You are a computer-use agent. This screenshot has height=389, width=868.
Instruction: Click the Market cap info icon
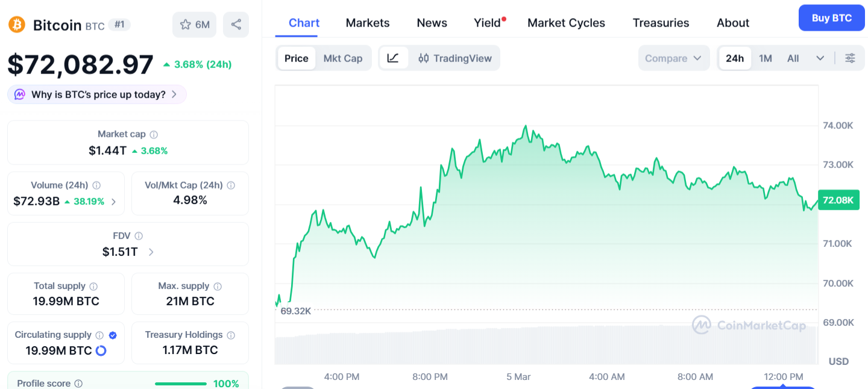click(154, 134)
